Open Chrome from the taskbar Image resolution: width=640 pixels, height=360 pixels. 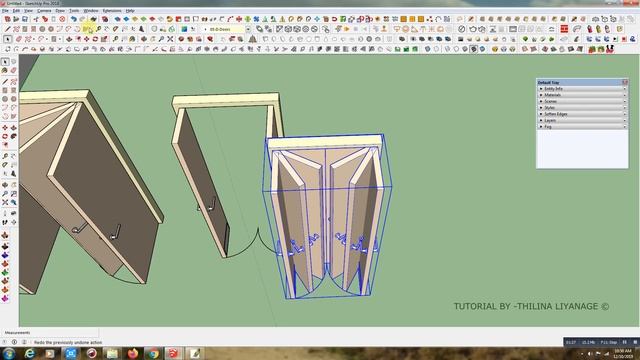click(153, 353)
